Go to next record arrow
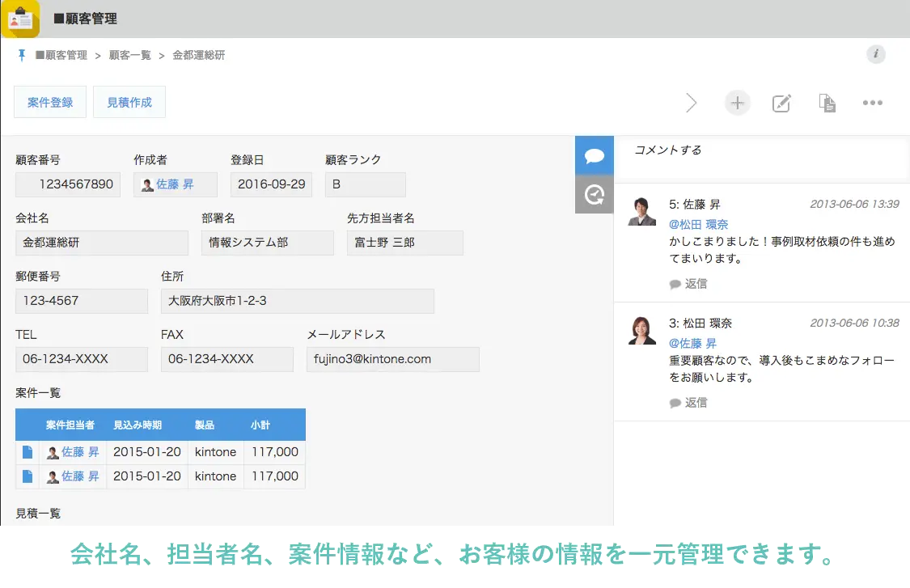 coord(691,103)
